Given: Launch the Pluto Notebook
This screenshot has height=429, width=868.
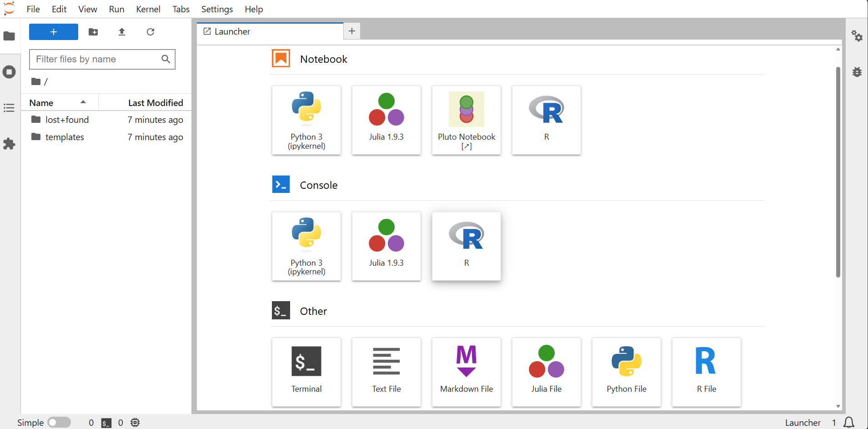Looking at the screenshot, I should coord(467,120).
